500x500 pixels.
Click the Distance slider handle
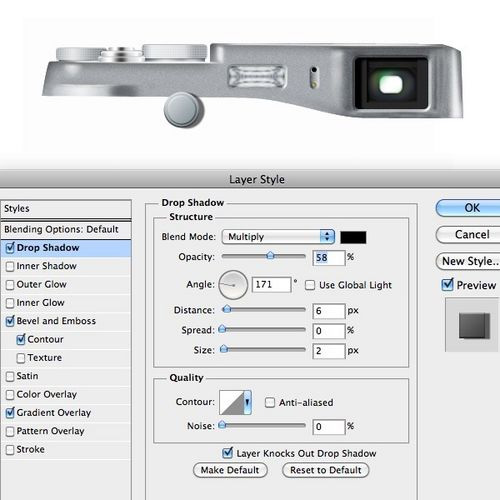tap(227, 309)
